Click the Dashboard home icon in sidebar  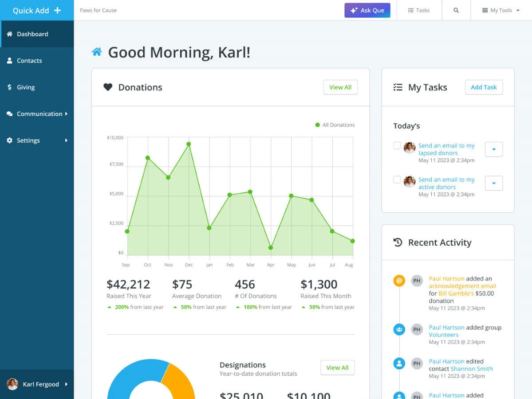(x=9, y=34)
